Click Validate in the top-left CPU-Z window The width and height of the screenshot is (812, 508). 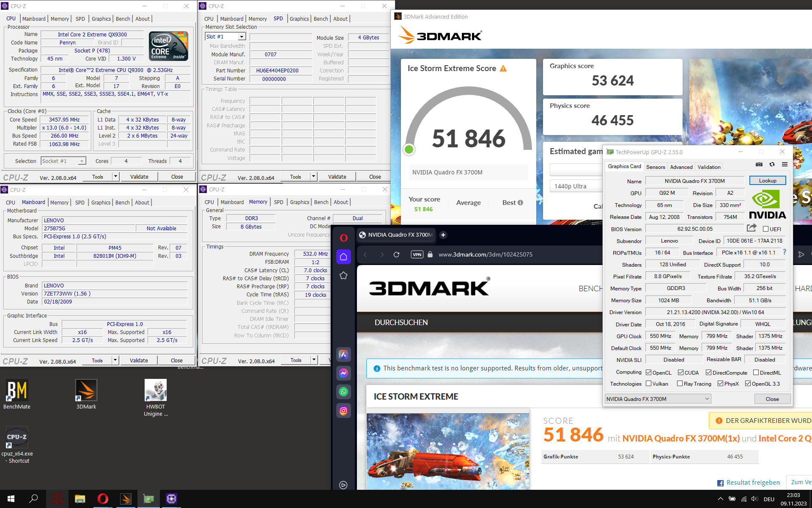tap(139, 177)
